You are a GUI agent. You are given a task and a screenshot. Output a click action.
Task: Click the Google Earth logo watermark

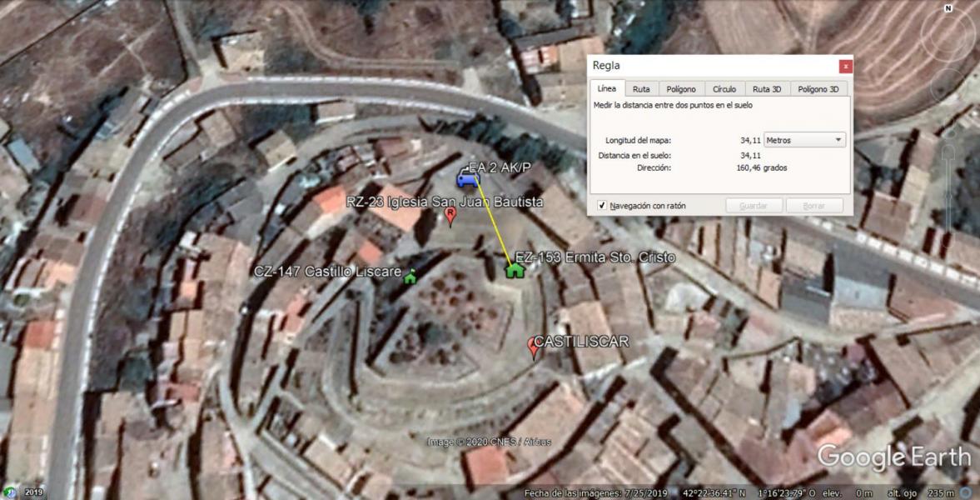pos(893,457)
